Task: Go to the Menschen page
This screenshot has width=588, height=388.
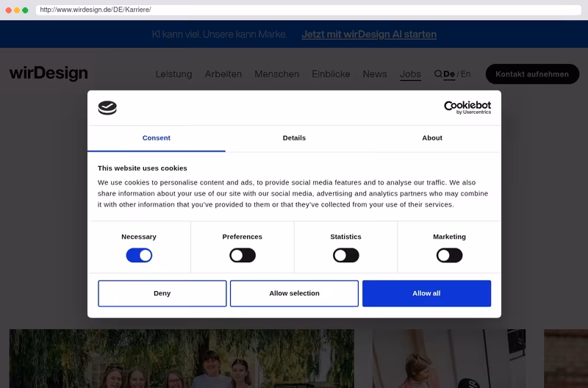Action: (x=277, y=74)
